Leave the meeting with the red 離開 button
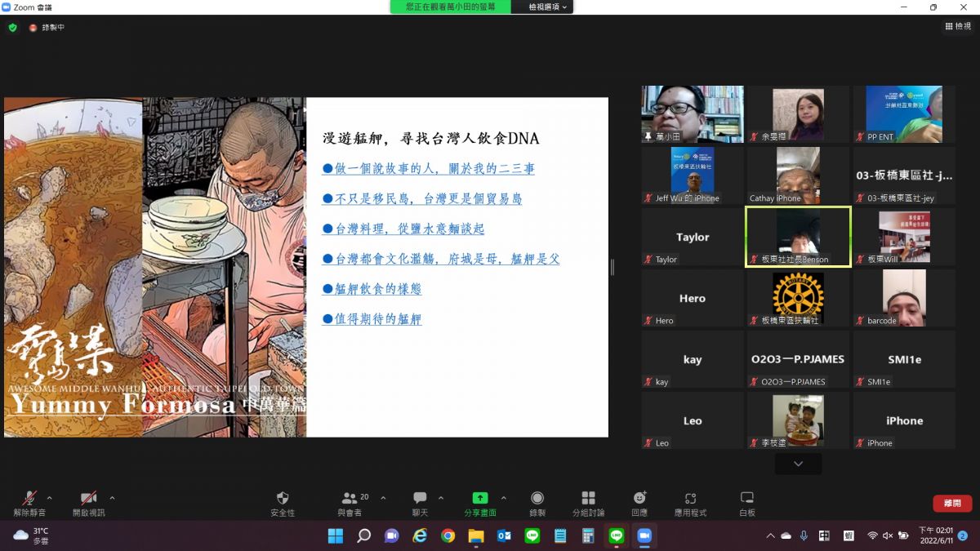Viewport: 980px width, 551px height. point(952,504)
